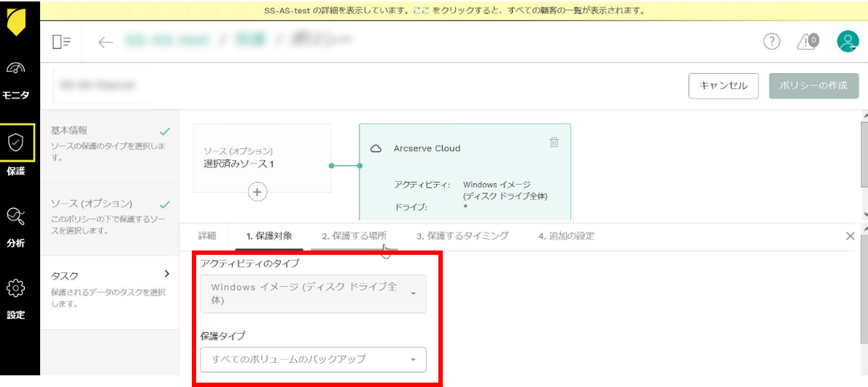The width and height of the screenshot is (868, 387).
Task: Add a node with the plus circle button
Action: click(x=257, y=192)
